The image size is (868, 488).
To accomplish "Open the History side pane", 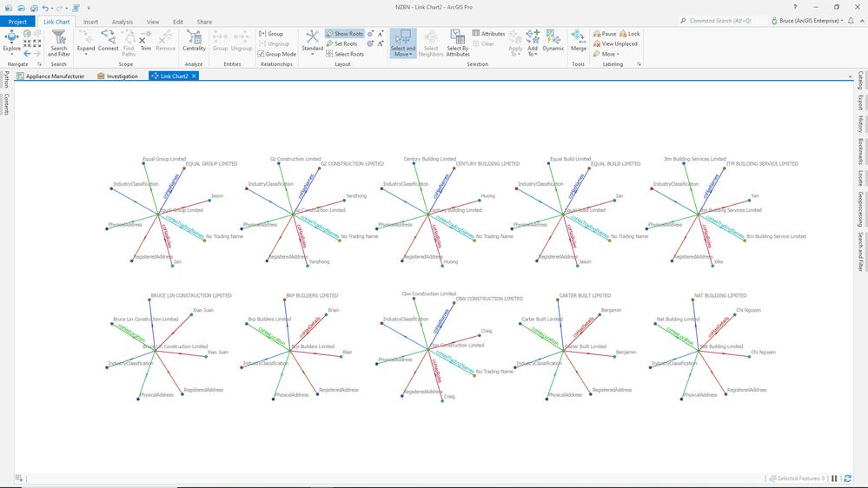I will click(x=861, y=123).
